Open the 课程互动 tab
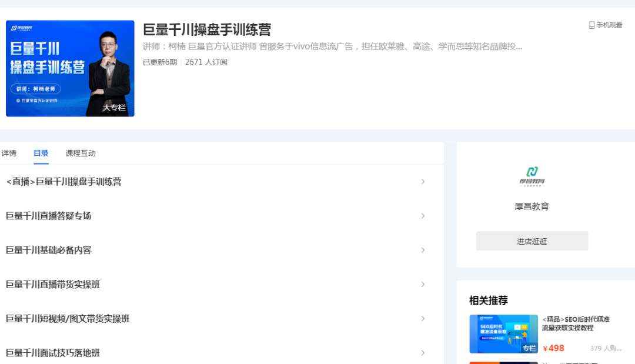This screenshot has height=364, width=635. (x=81, y=153)
